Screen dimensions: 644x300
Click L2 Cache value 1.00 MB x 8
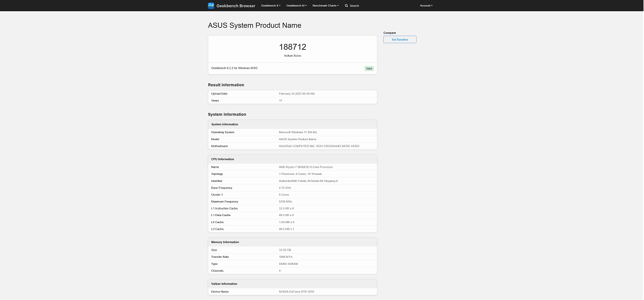tap(286, 222)
